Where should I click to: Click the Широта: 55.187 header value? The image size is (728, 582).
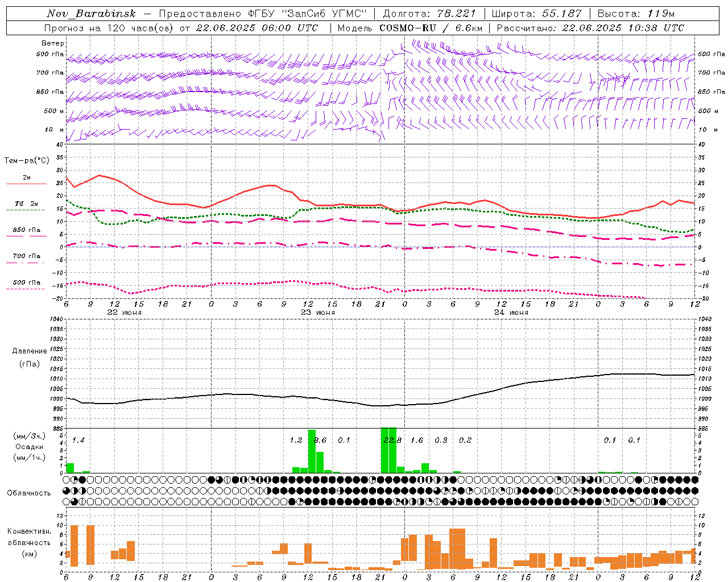[x=537, y=14]
